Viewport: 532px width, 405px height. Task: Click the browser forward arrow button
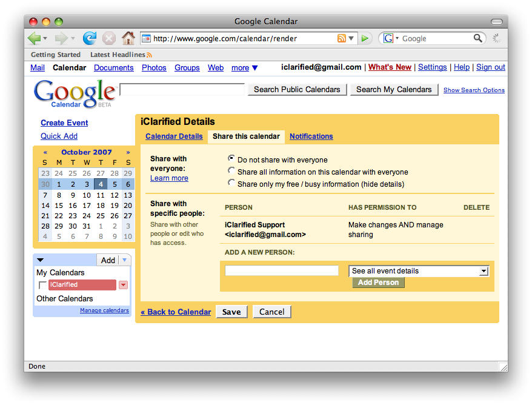[x=61, y=38]
